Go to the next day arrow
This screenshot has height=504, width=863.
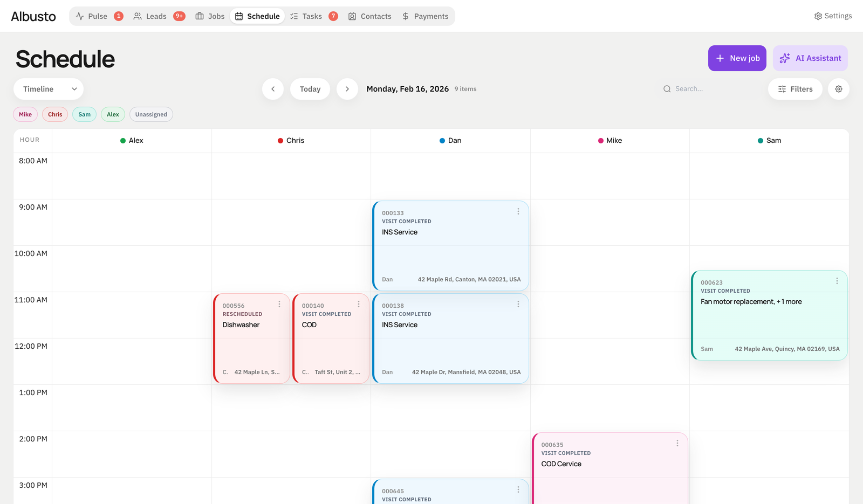[347, 89]
